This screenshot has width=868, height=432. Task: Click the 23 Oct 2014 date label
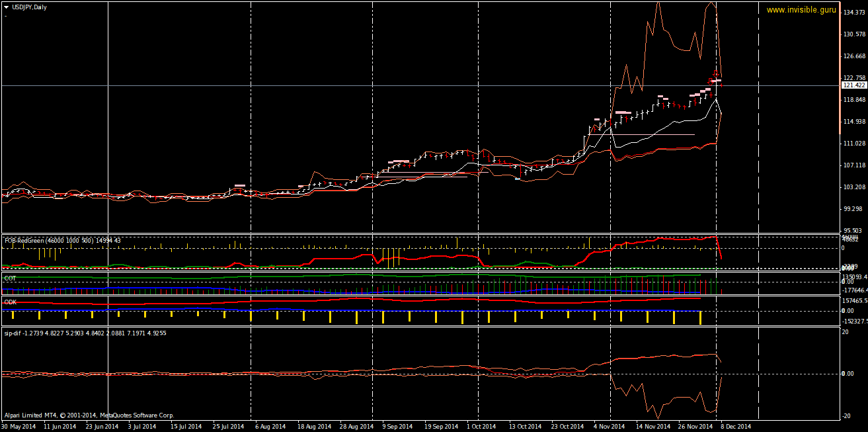point(568,427)
